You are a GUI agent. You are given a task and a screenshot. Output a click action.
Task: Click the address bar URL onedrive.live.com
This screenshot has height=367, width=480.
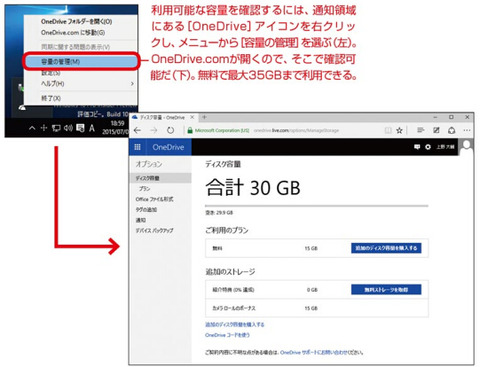pyautogui.click(x=296, y=130)
